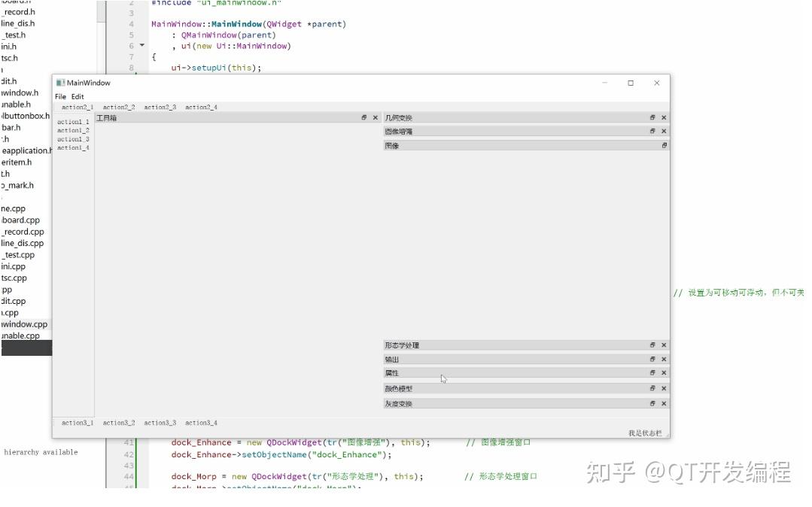812x507 pixels.
Task: Undock the 图像 panel
Action: (x=663, y=145)
